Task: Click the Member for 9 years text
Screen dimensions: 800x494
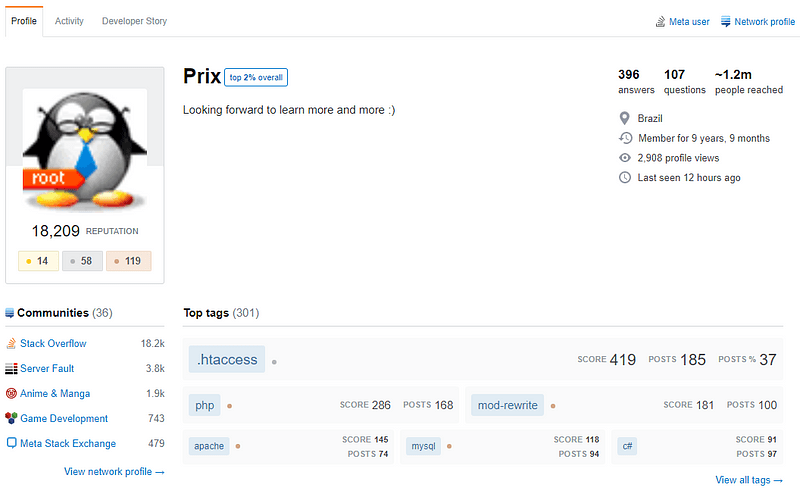Action: pyautogui.click(x=704, y=138)
